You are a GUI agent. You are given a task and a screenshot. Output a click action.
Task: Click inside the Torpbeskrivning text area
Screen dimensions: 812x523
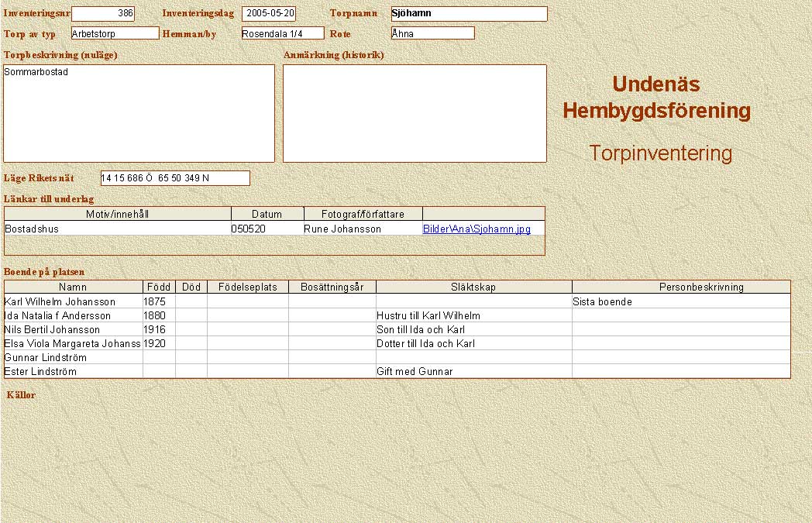pyautogui.click(x=139, y=113)
